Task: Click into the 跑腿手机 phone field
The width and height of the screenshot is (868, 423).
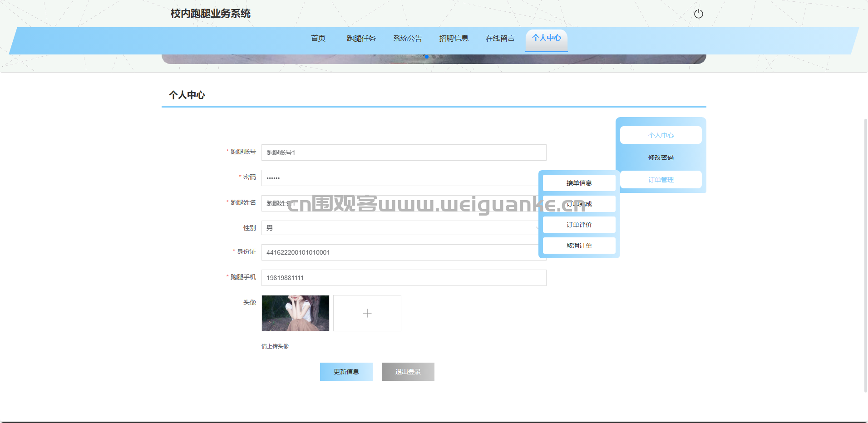Action: (x=404, y=278)
